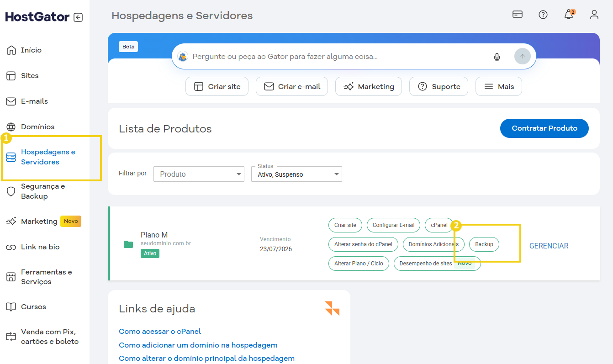Click the Novo badge beside Marketing
Image resolution: width=613 pixels, height=364 pixels.
[x=71, y=222]
